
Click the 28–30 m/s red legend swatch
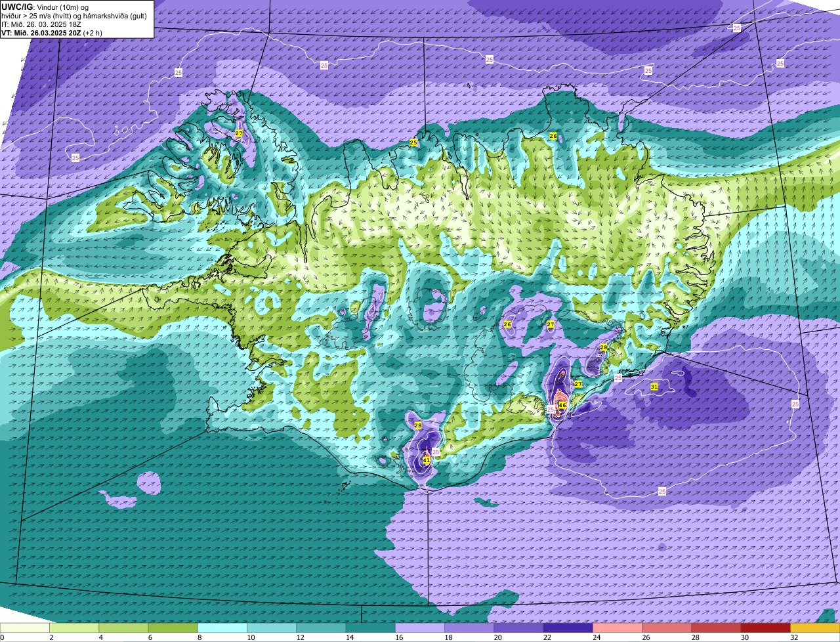click(717, 628)
